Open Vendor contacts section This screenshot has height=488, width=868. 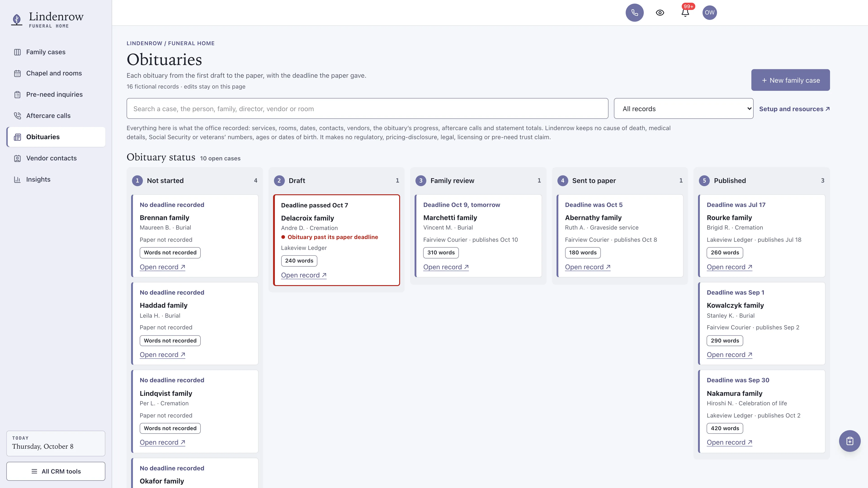click(56, 158)
